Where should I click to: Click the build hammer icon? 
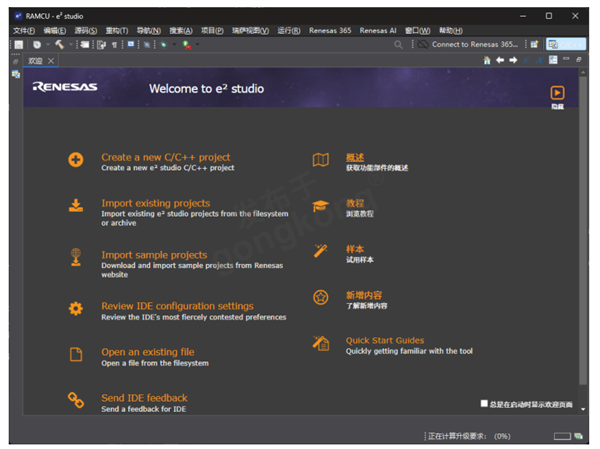point(59,44)
